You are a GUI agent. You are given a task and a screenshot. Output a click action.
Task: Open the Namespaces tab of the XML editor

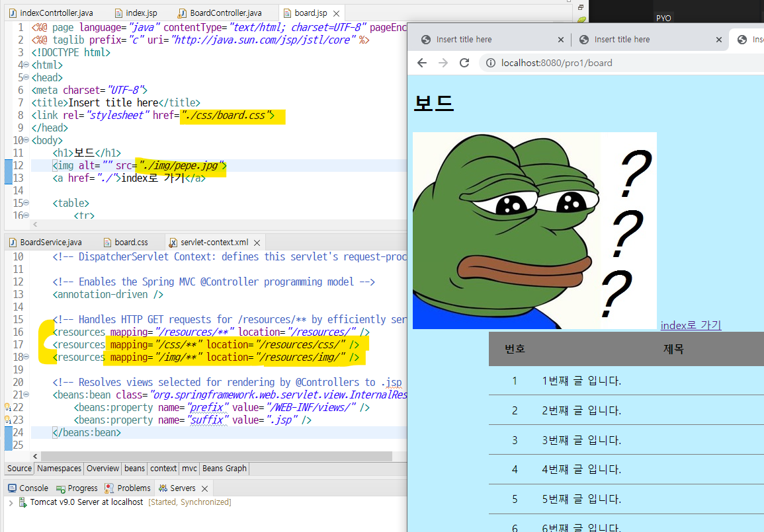tap(59, 469)
